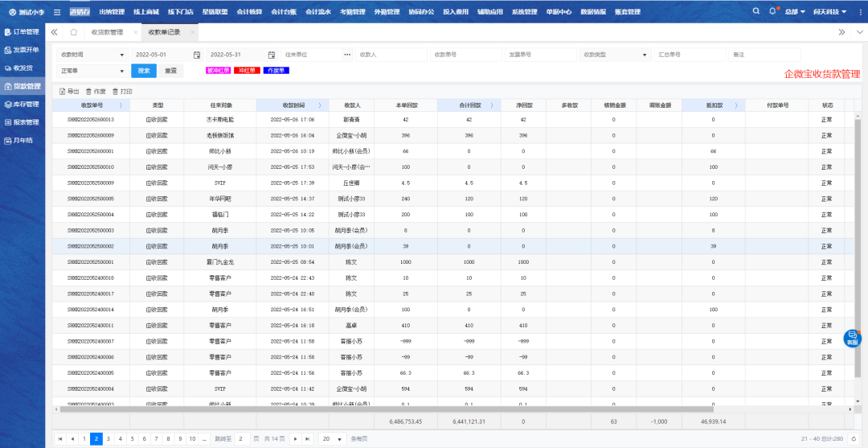The height and width of the screenshot is (448, 868).
Task: Jump to last page arrow
Action: [x=307, y=439]
